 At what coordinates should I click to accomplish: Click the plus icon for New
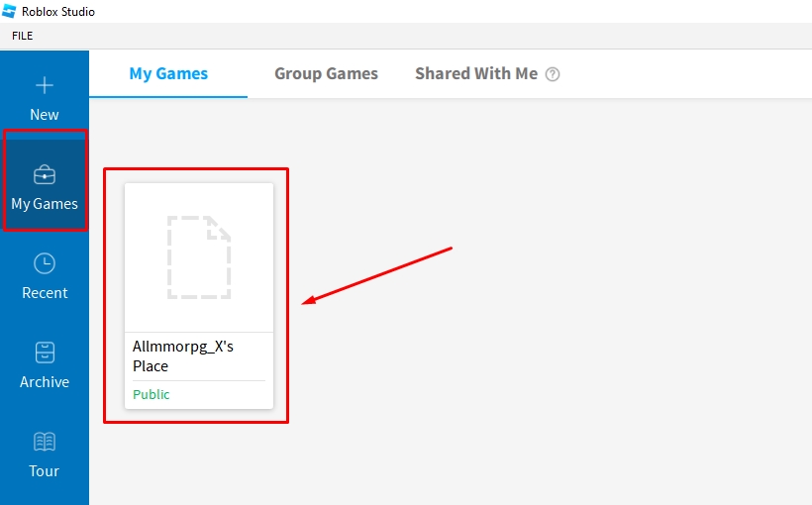click(x=45, y=85)
